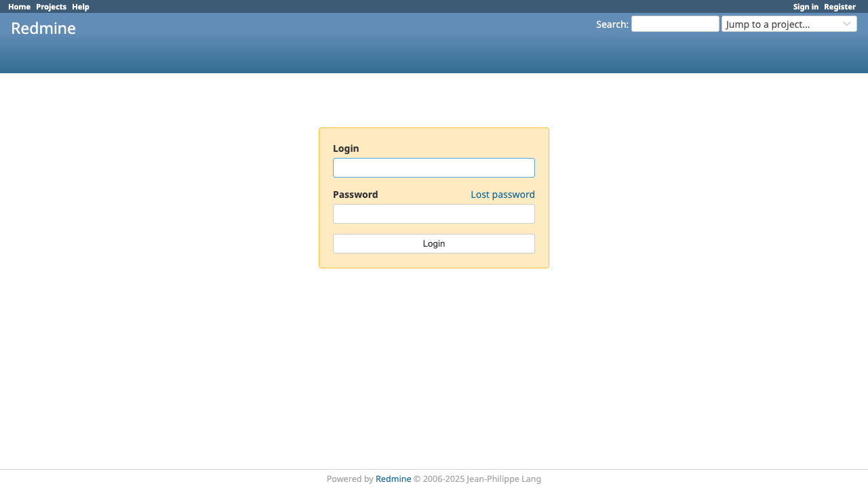Click the Login field label
Image resolution: width=868 pixels, height=488 pixels.
[x=346, y=148]
